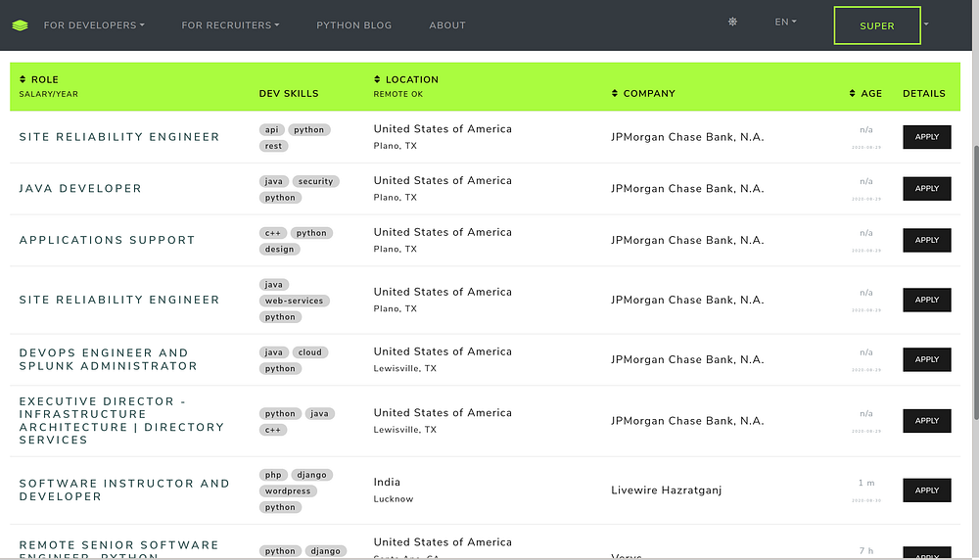Click 'java' tag in Java Developer row

(273, 182)
